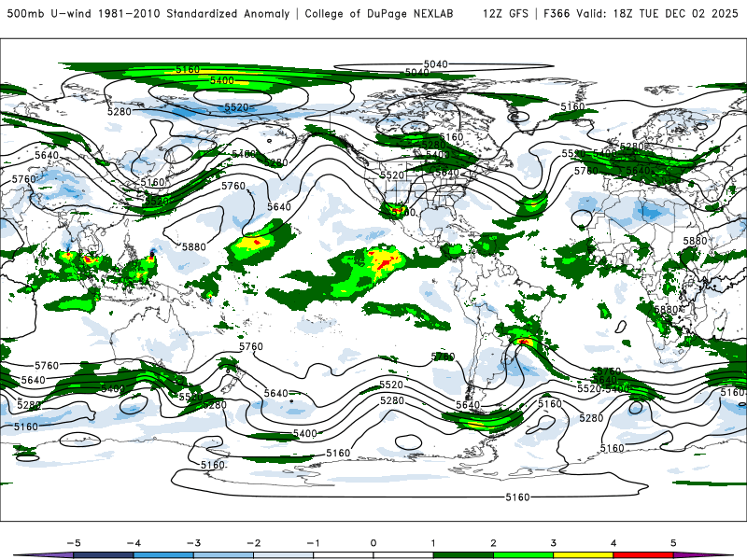This screenshot has width=747, height=560.
Task: Click the navy -5 to -4 colorbar segment
Action: pyautogui.click(x=104, y=555)
